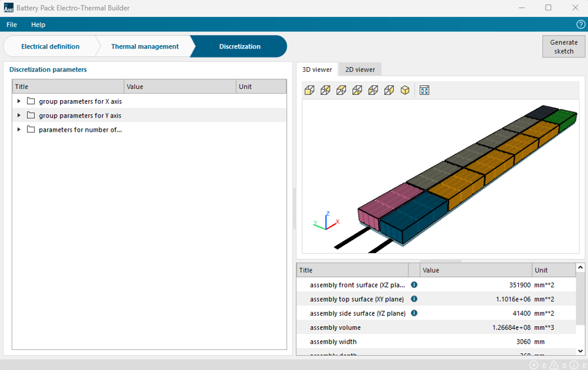Open the File menu
The height and width of the screenshot is (370, 588).
[12, 25]
